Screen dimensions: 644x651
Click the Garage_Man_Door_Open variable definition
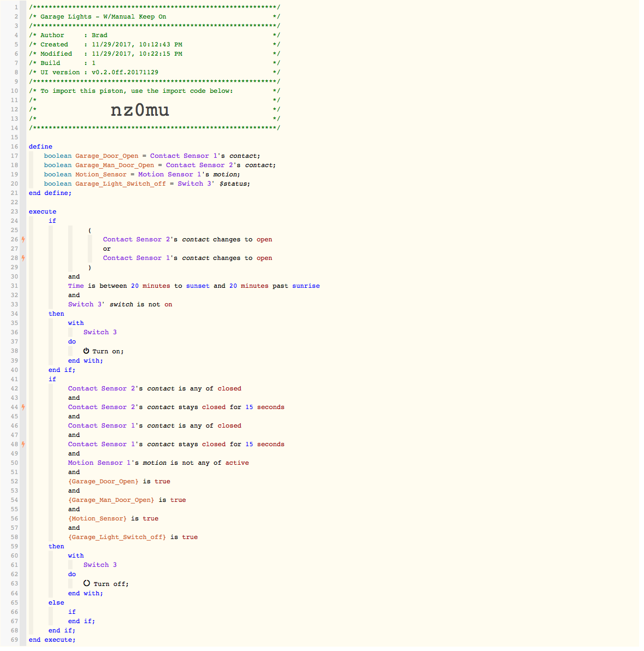point(160,165)
